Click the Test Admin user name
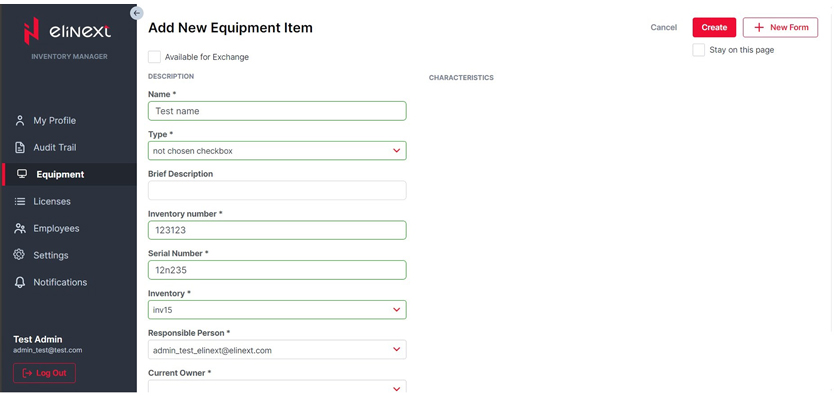834x396 pixels. click(x=38, y=339)
